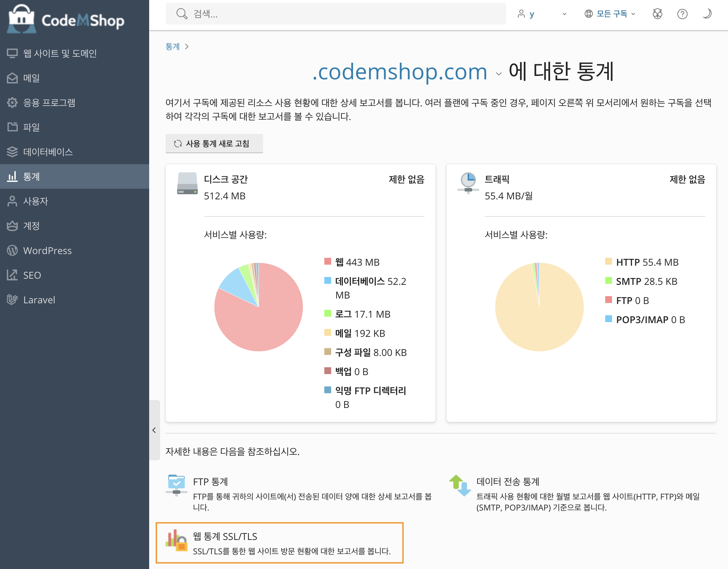Open 웹 사이트 및 도메인 menu
Viewport: 728px width, 569px height.
click(60, 53)
